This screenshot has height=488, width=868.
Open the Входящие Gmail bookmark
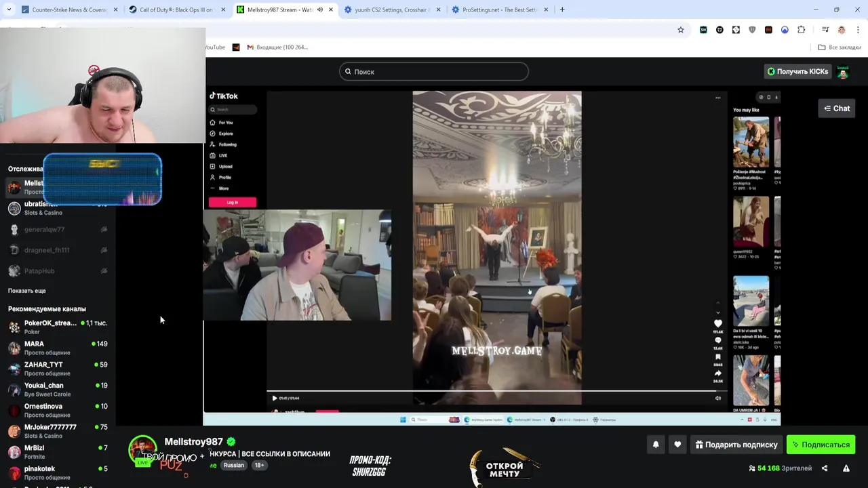277,47
